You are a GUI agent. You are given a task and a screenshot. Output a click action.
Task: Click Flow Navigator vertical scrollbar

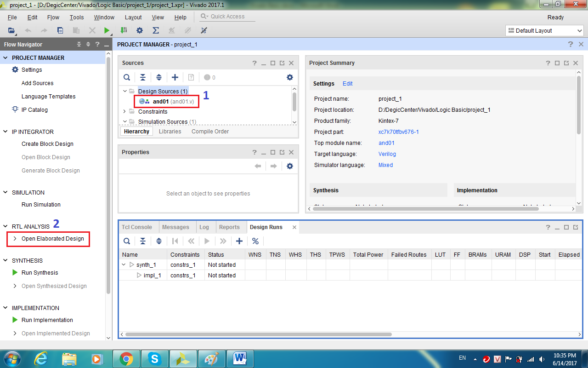(108, 175)
